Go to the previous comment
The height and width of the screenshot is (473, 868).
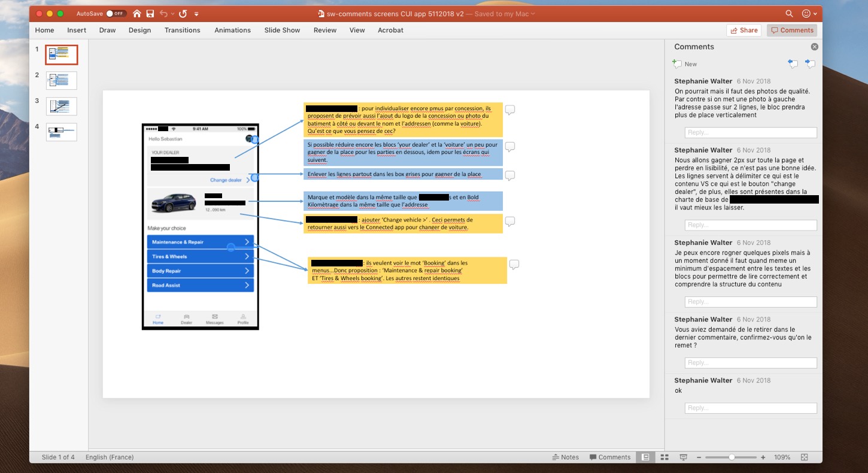[793, 63]
